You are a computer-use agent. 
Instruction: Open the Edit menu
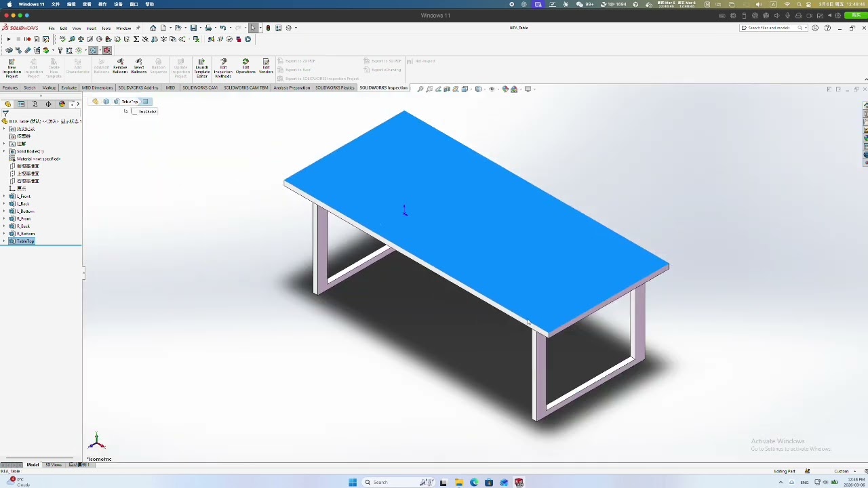63,28
